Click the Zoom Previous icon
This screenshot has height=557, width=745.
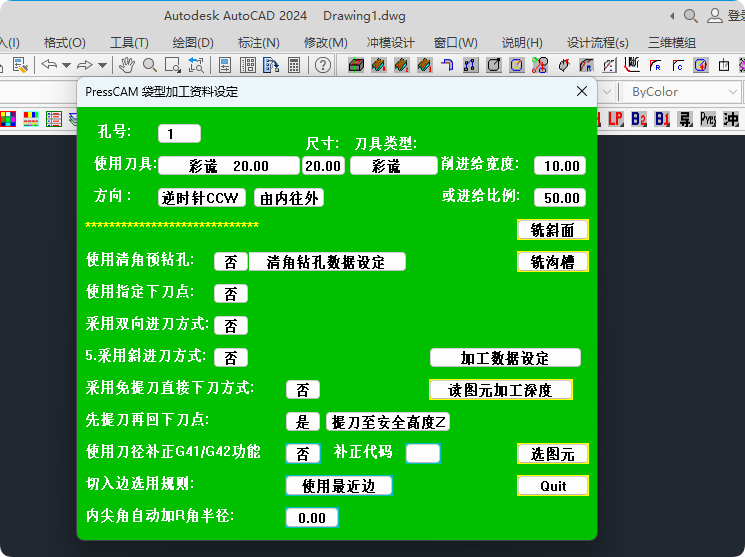point(196,65)
